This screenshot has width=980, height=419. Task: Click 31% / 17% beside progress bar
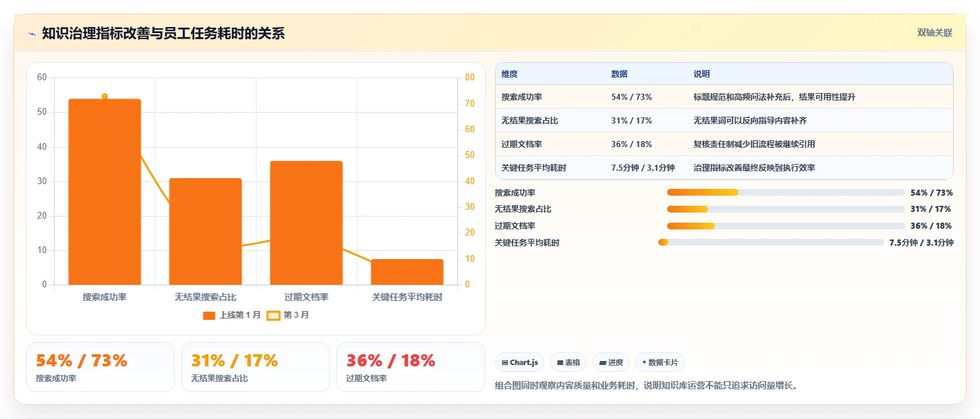pyautogui.click(x=931, y=209)
